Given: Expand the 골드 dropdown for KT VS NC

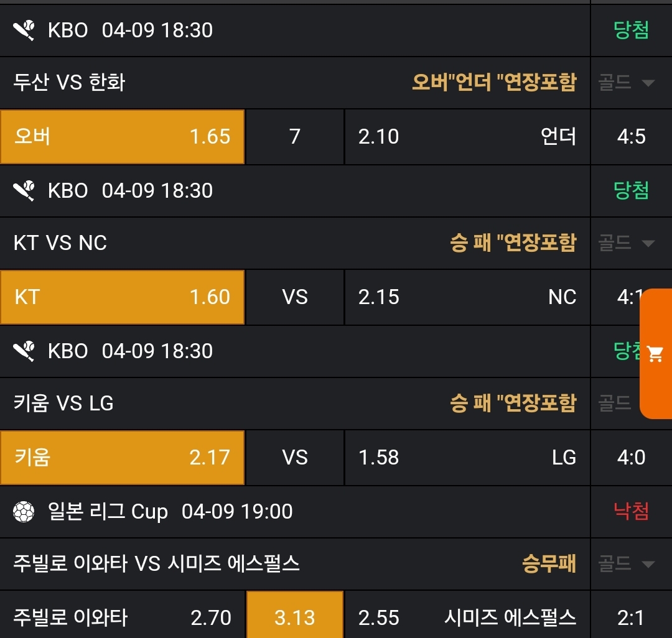Looking at the screenshot, I should click(627, 243).
